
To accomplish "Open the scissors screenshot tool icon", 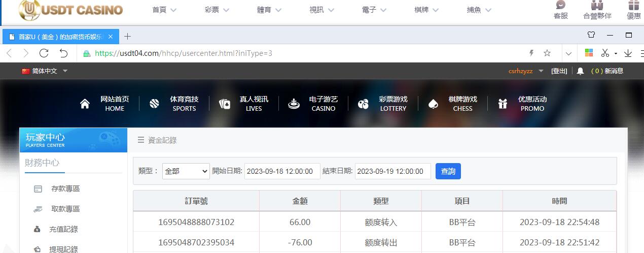I will coord(605,53).
